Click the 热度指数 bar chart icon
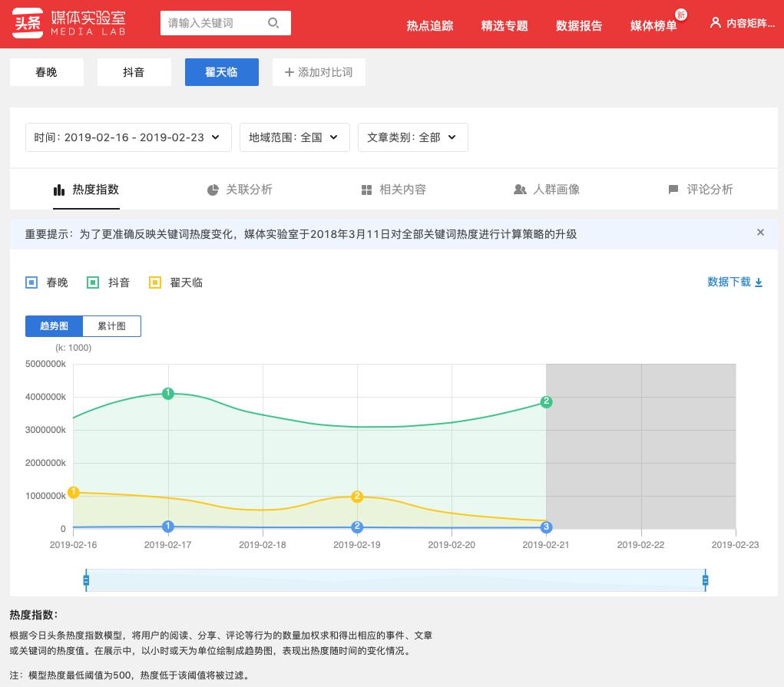 point(59,190)
